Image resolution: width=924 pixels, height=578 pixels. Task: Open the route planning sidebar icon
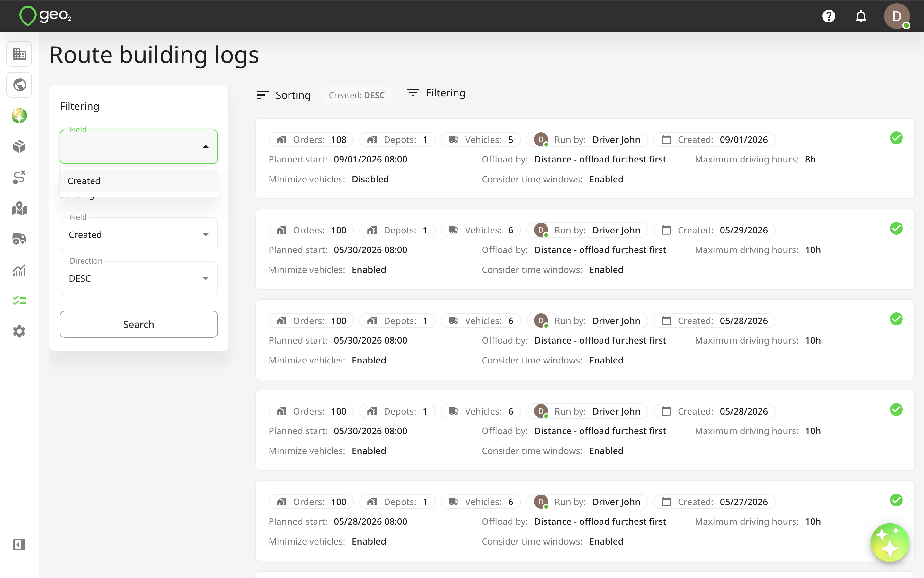[x=20, y=177]
